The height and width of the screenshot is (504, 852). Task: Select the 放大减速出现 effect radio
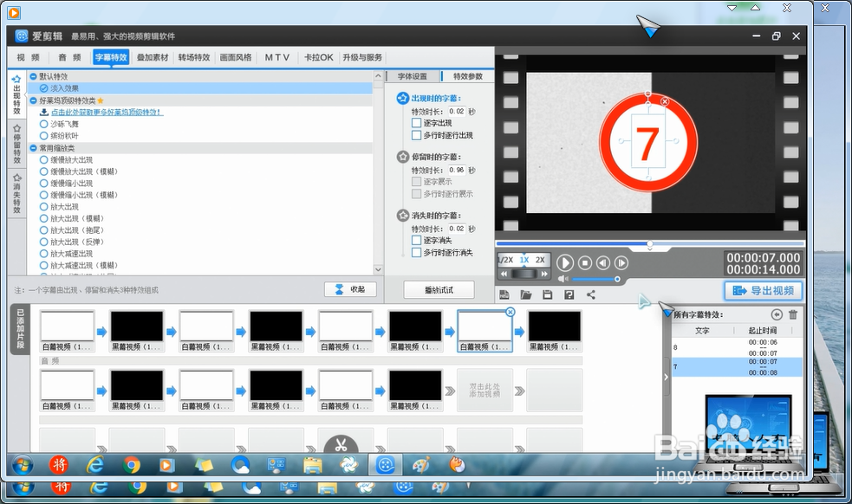pyautogui.click(x=44, y=254)
